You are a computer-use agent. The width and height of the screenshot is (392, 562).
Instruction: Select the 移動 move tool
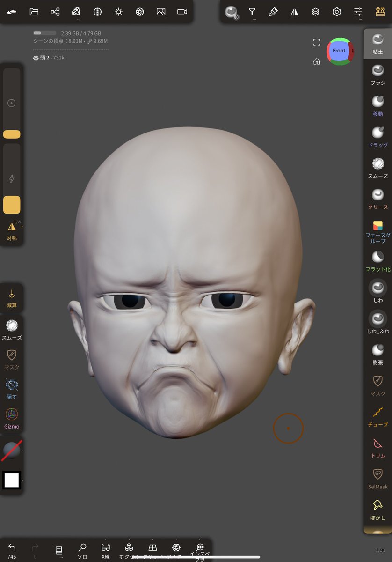pyautogui.click(x=377, y=105)
